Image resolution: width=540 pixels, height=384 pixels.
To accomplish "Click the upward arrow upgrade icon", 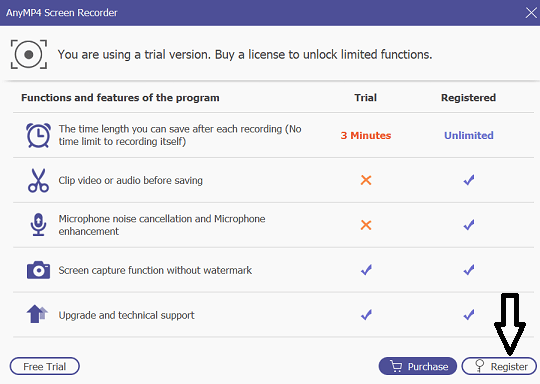I will (37, 314).
